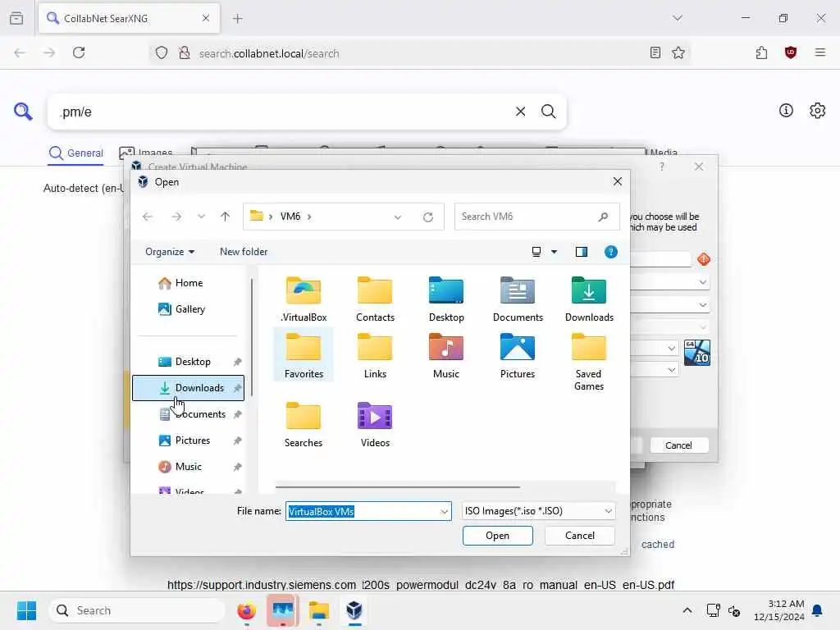Open the SearXNG about info icon
840x630 pixels.
point(786,111)
